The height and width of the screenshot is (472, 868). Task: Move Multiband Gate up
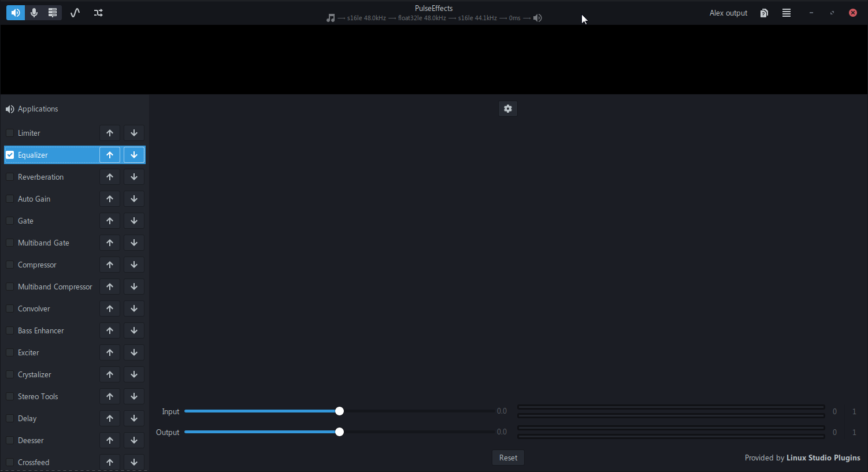pyautogui.click(x=110, y=243)
